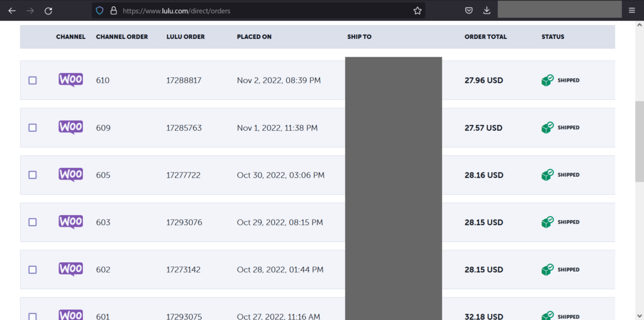Viewport: 644px width, 320px height.
Task: Click the shipped box icon for order 605
Action: click(548, 175)
